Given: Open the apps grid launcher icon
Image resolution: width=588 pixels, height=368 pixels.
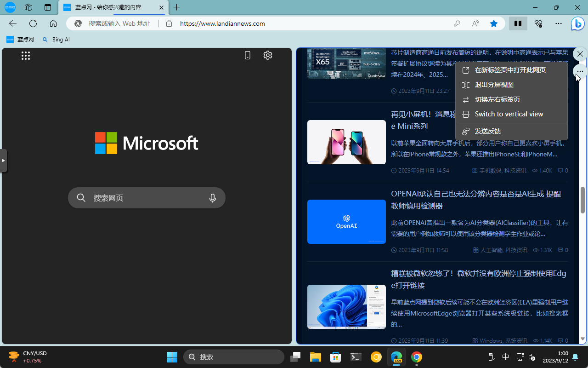Looking at the screenshot, I should point(26,56).
